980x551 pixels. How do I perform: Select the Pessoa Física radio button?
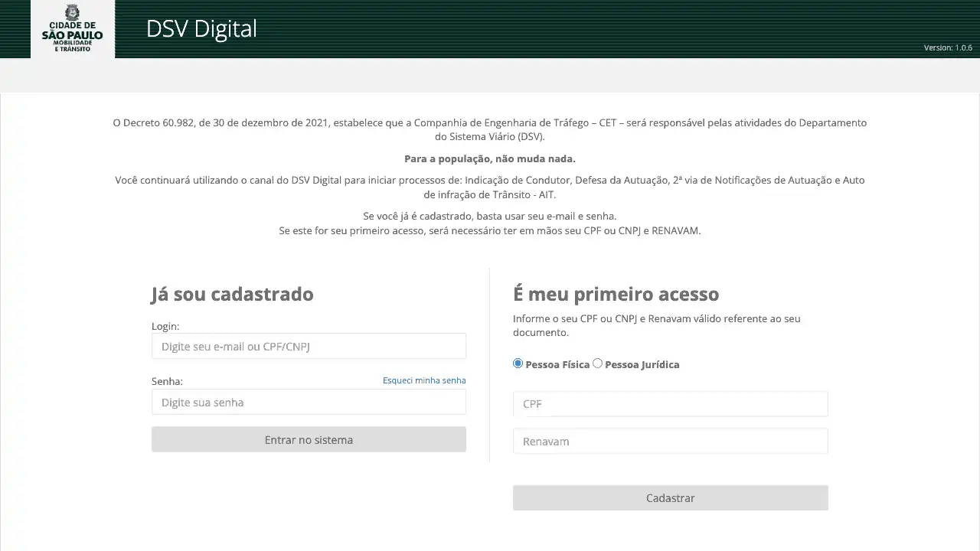click(518, 364)
